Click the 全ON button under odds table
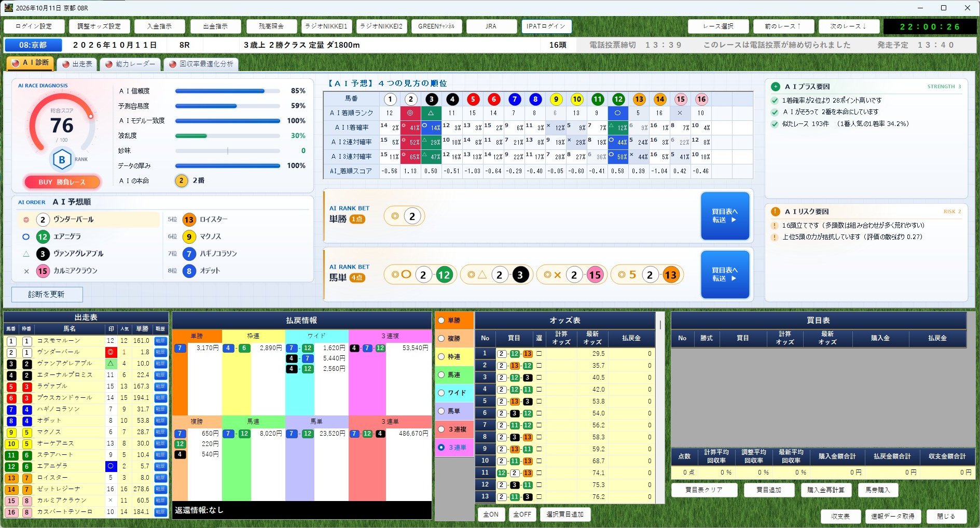Screen dimensions: 980x528 click(491, 515)
